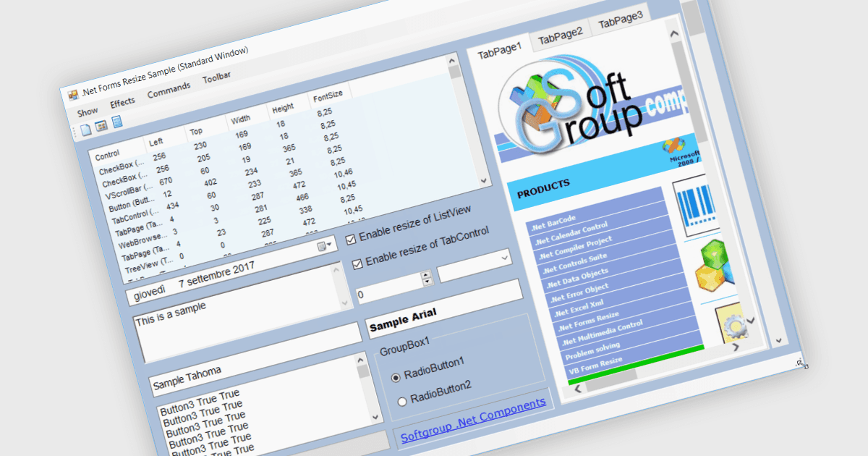
Task: Open the Commands menu
Action: [169, 90]
